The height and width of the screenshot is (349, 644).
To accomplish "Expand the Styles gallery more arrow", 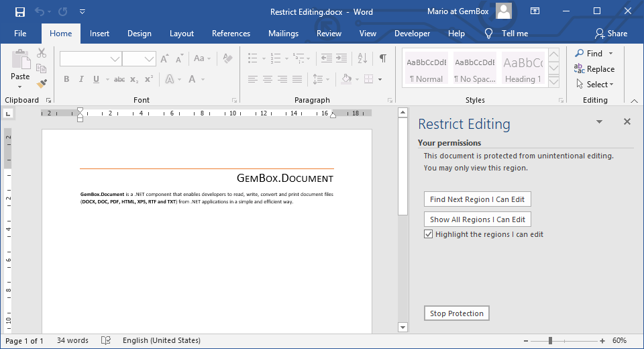I will click(x=553, y=83).
